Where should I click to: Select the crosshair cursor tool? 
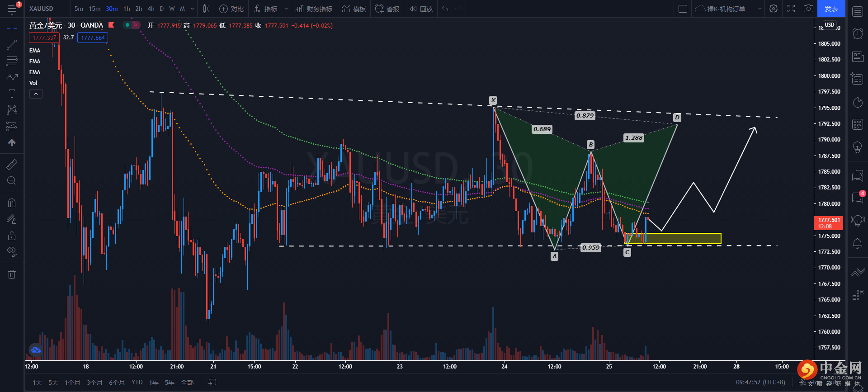click(x=12, y=29)
